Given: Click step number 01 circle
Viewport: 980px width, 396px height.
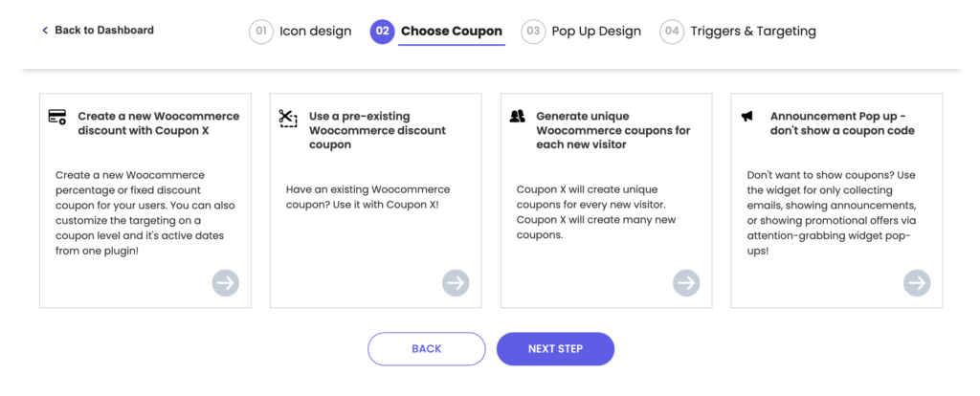Looking at the screenshot, I should [x=260, y=32].
